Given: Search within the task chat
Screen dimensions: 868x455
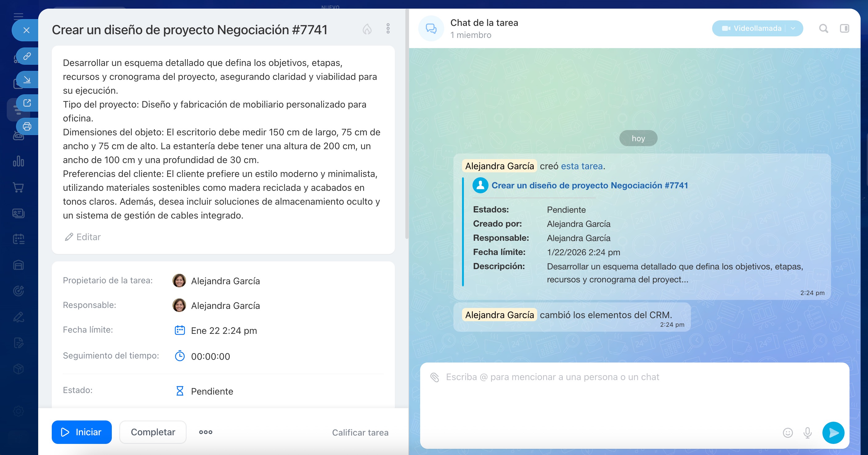Looking at the screenshot, I should (x=823, y=29).
